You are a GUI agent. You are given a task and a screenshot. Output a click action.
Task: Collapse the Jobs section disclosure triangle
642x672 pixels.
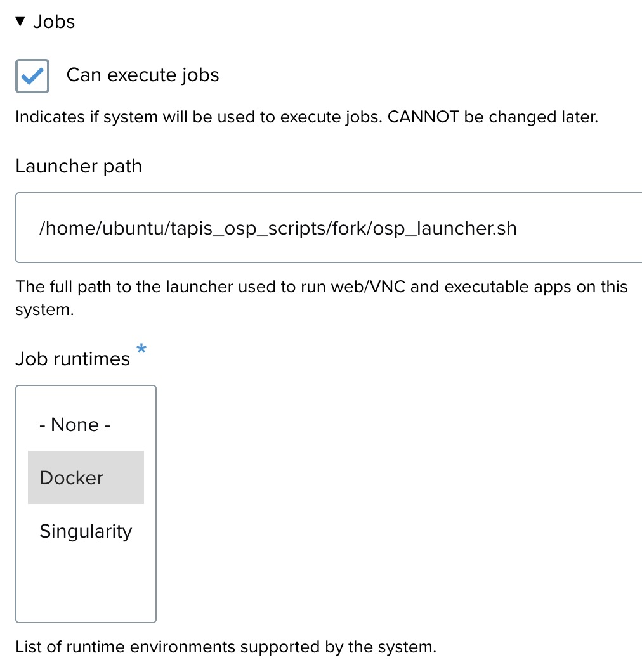click(x=20, y=22)
